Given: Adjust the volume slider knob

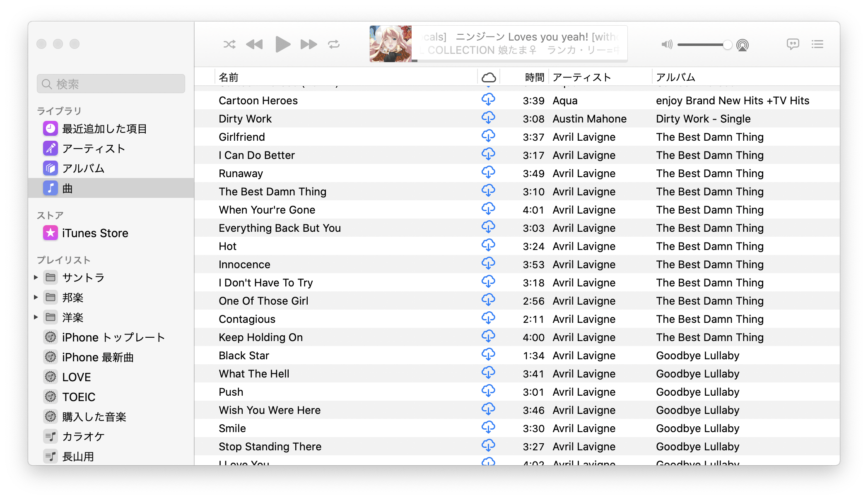Looking at the screenshot, I should (x=727, y=45).
